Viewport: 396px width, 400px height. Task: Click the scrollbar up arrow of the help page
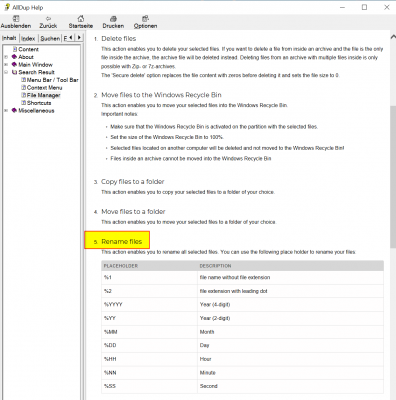click(x=393, y=36)
